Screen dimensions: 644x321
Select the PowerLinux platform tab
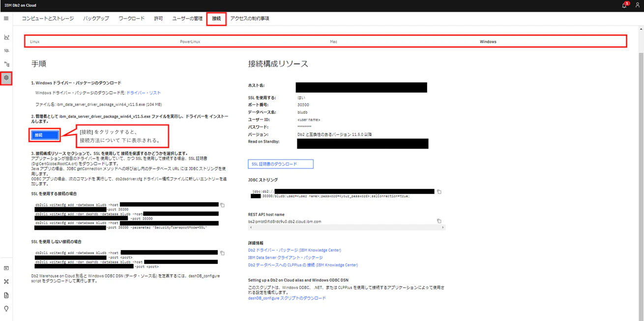coord(190,42)
